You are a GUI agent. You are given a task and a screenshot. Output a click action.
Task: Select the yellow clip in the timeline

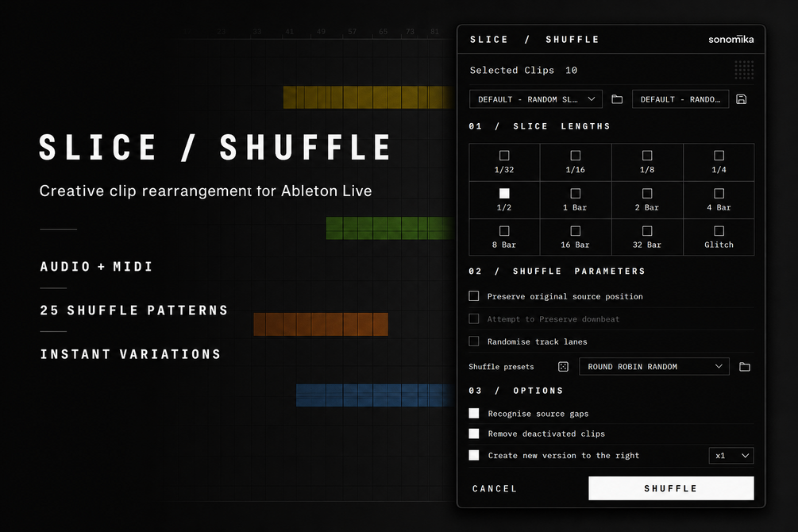pyautogui.click(x=369, y=97)
